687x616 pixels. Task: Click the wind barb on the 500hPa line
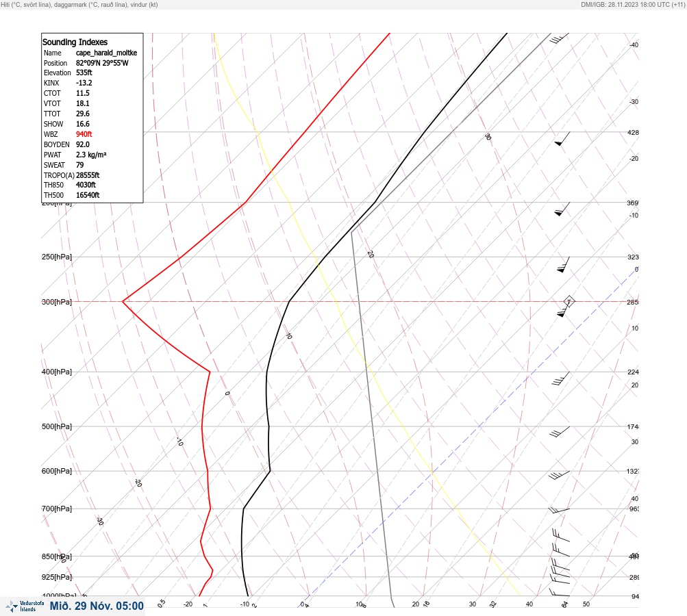pos(560,432)
